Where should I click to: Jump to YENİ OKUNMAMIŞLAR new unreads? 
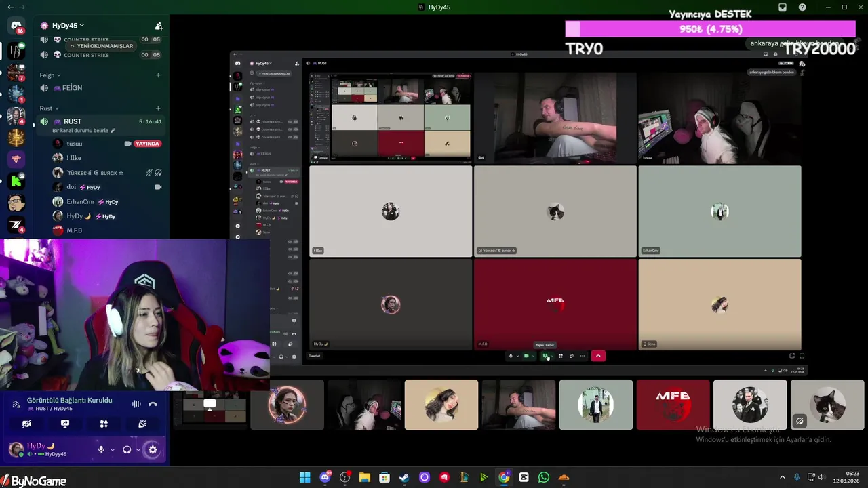click(x=100, y=46)
